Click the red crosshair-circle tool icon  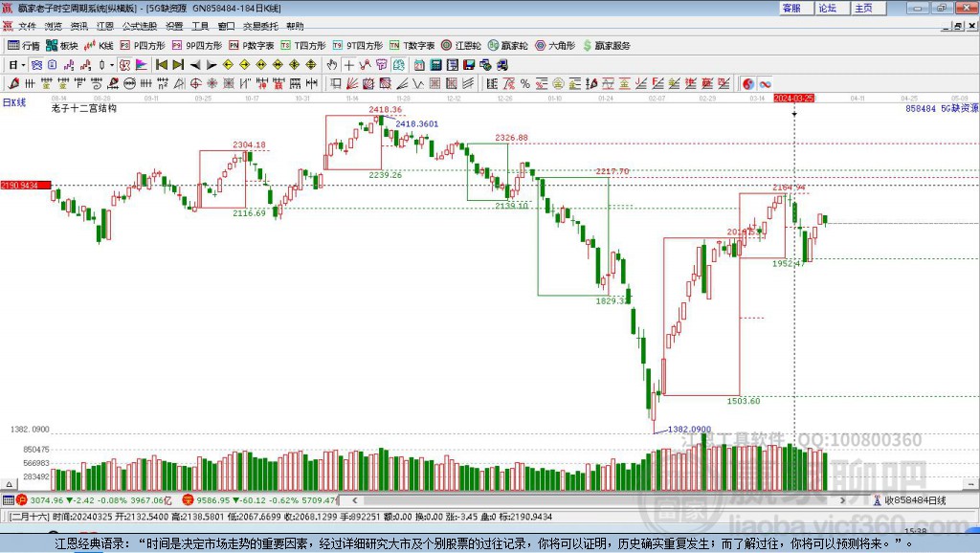(195, 84)
